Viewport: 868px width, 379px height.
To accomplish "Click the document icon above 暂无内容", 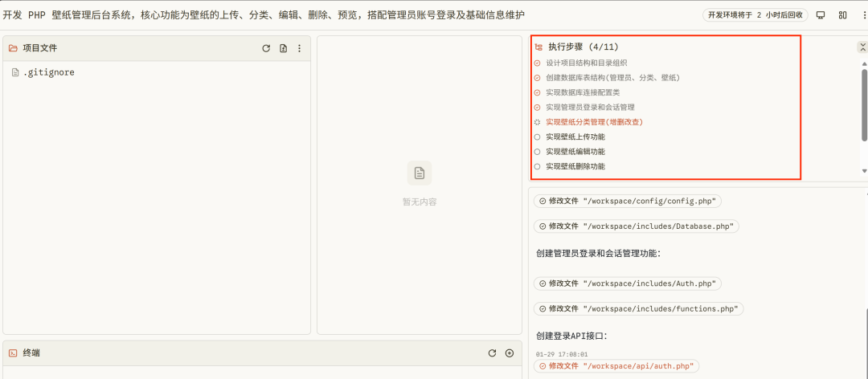I will [420, 173].
